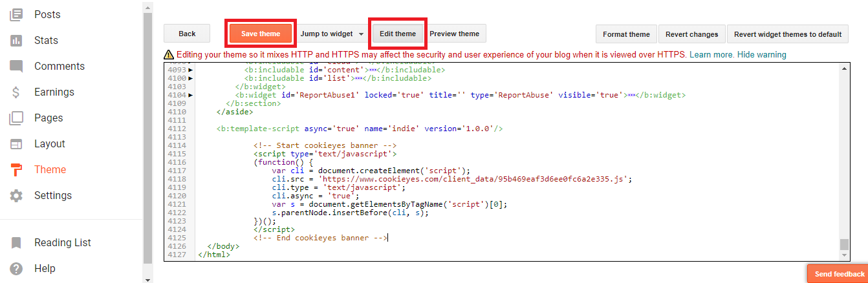Screen dimensions: 868x283
Task: Click the Preview theme button
Action: coord(455,34)
